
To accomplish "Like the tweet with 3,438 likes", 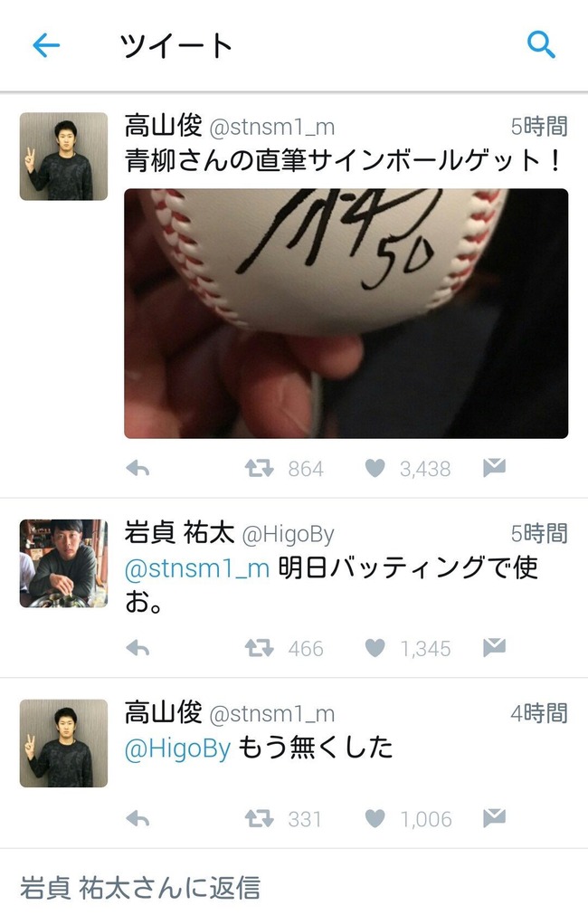I will (375, 468).
